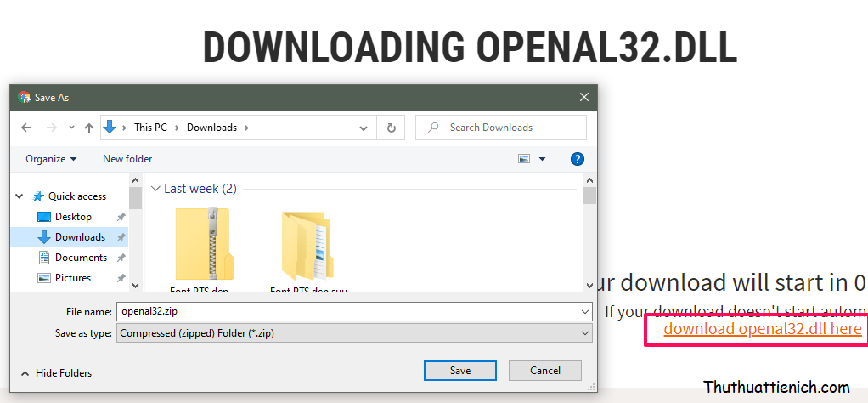Click the Last week (2) group label

coord(200,189)
